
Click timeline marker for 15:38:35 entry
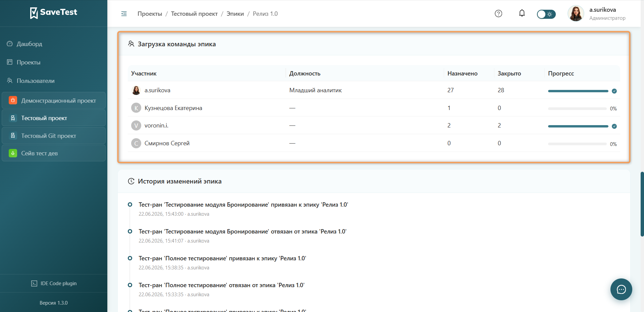[130, 258]
